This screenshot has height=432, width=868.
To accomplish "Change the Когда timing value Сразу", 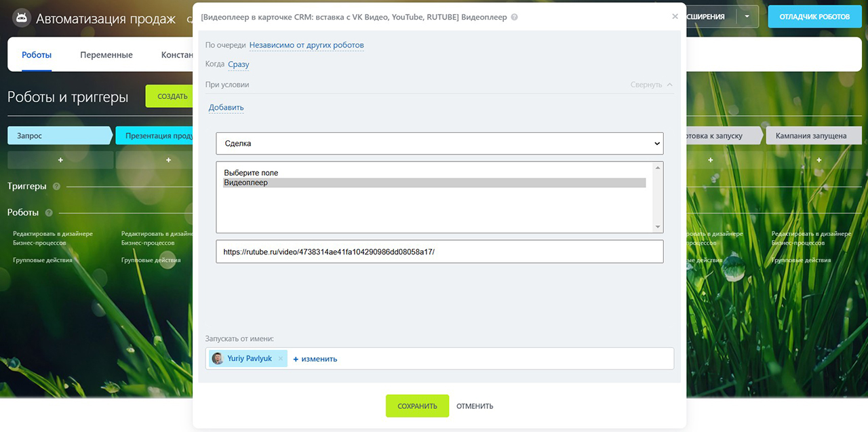I will pyautogui.click(x=239, y=64).
